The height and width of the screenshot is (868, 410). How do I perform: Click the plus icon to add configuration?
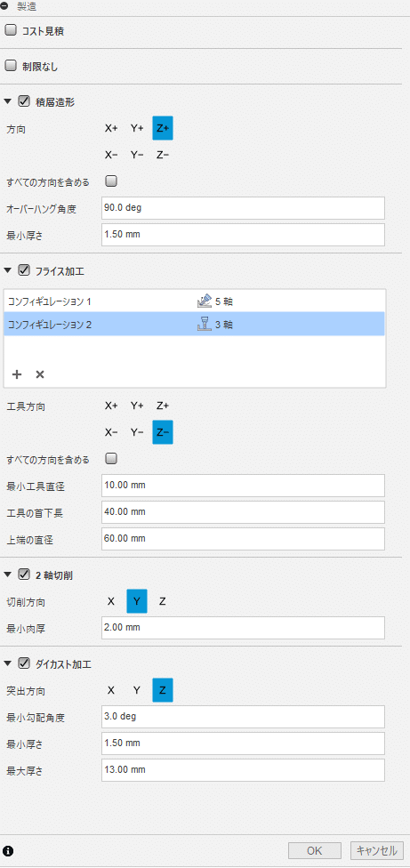point(17,374)
